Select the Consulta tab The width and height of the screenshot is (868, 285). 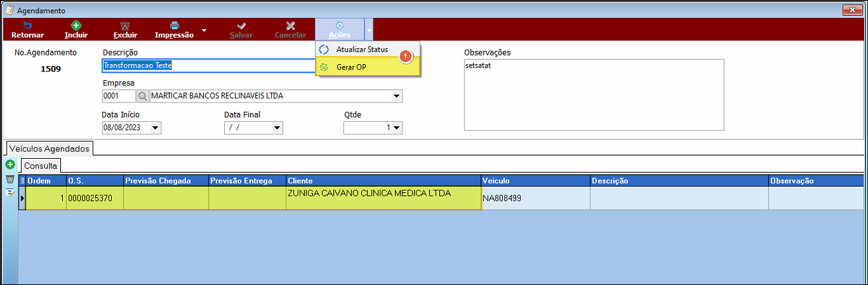point(41,165)
